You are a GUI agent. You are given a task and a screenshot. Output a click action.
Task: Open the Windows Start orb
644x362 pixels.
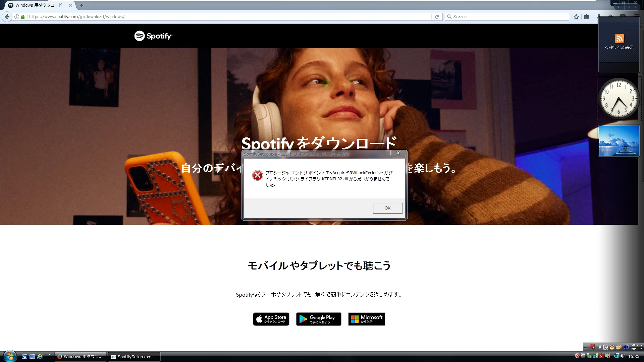coord(10,356)
